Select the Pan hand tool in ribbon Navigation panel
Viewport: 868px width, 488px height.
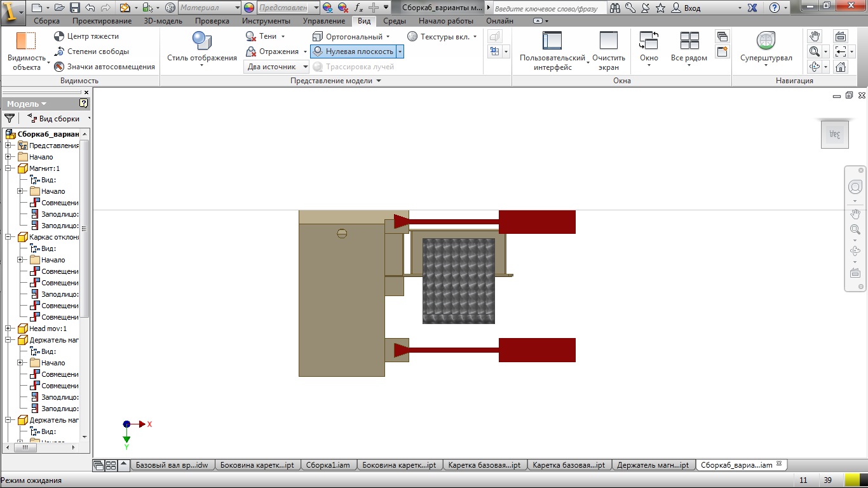[x=815, y=36]
